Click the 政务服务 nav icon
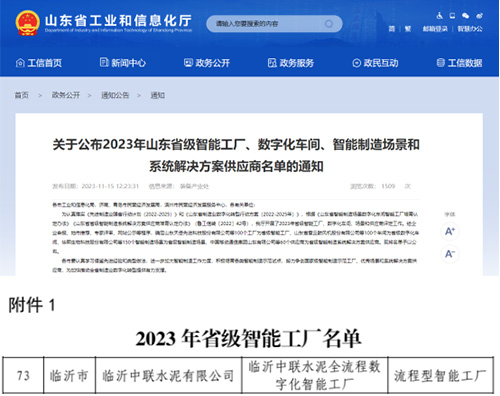This screenshot has width=500, height=396. pyautogui.click(x=272, y=63)
